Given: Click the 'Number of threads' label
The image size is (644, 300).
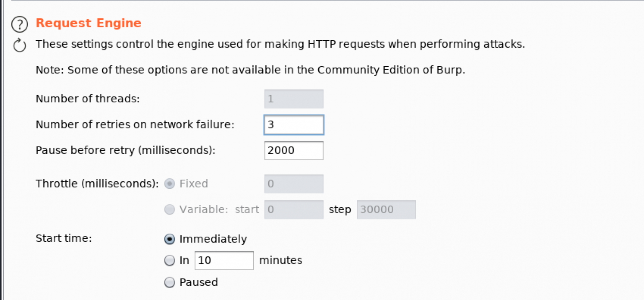Looking at the screenshot, I should pos(87,99).
